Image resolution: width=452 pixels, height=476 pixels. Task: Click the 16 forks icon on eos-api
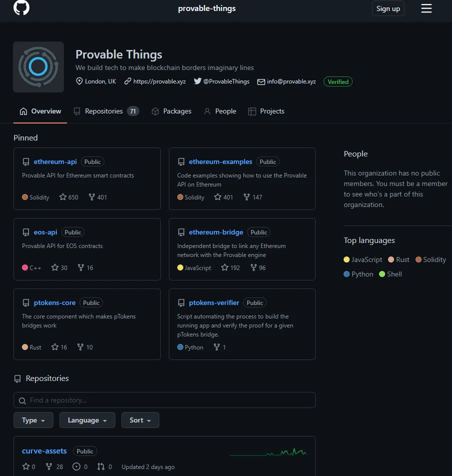coord(81,267)
